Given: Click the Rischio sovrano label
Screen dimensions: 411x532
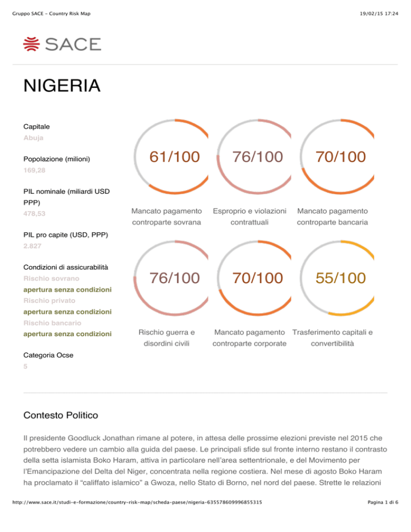Looking at the screenshot, I should coord(51,278).
